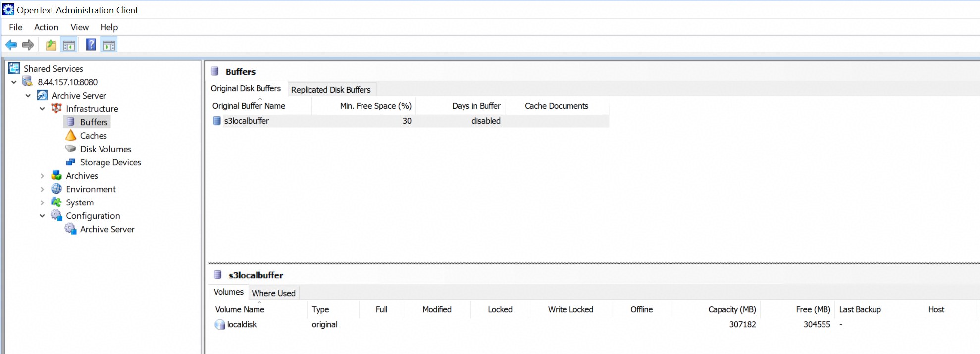This screenshot has height=354, width=980.
Task: Switch to Replicated Disk Buffers tab
Action: click(331, 90)
